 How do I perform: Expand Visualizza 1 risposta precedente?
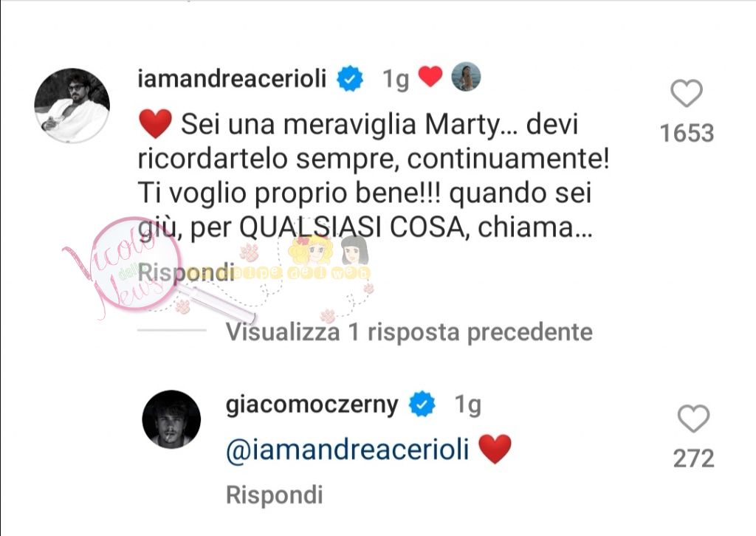[x=409, y=332]
